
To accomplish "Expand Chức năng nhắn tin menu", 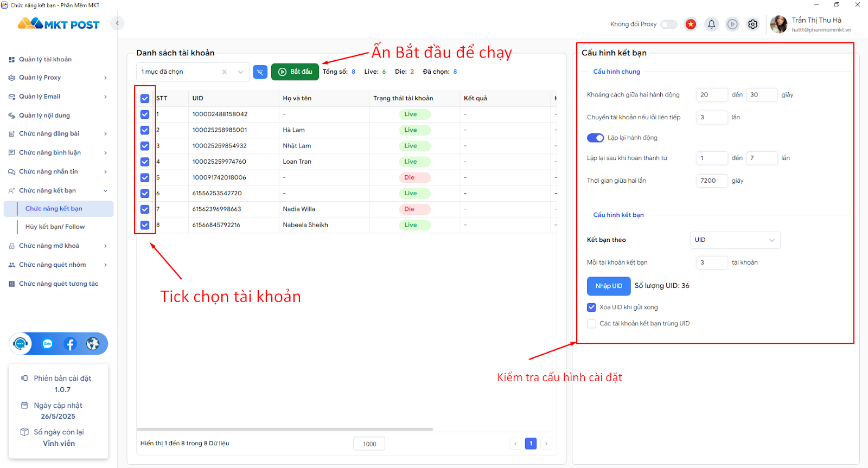I will pyautogui.click(x=59, y=172).
